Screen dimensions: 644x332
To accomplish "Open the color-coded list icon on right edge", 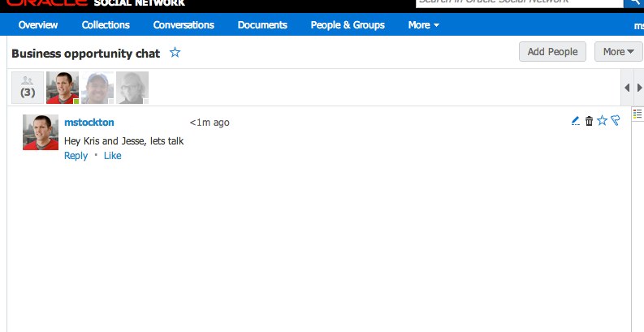I will pyautogui.click(x=638, y=114).
